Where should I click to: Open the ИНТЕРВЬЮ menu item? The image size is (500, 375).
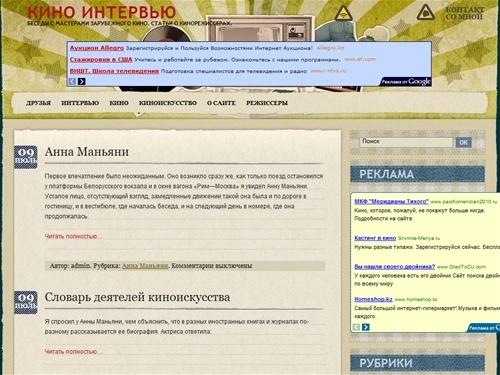coord(80,103)
